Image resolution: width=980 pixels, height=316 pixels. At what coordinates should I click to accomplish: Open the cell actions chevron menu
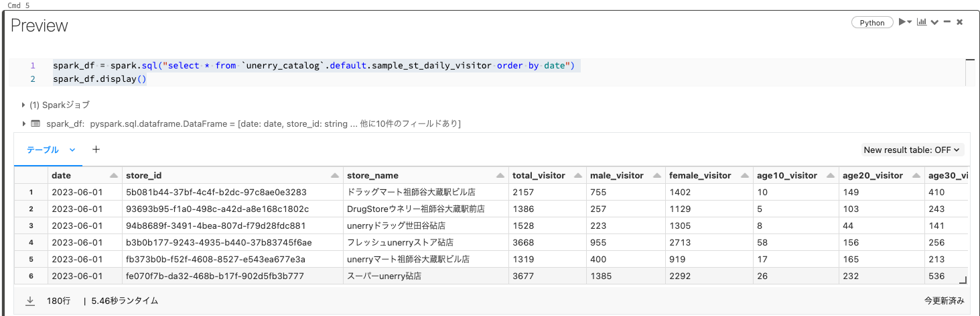coord(935,22)
